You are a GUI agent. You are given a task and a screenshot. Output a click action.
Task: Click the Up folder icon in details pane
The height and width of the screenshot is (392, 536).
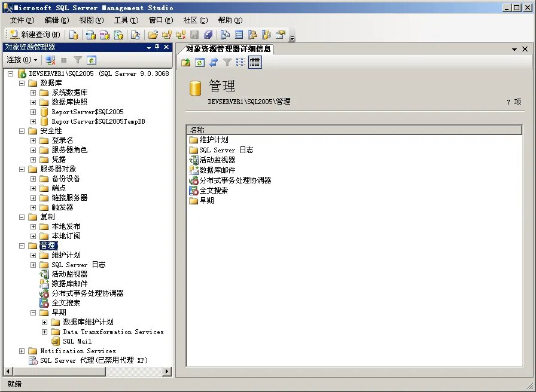(186, 62)
